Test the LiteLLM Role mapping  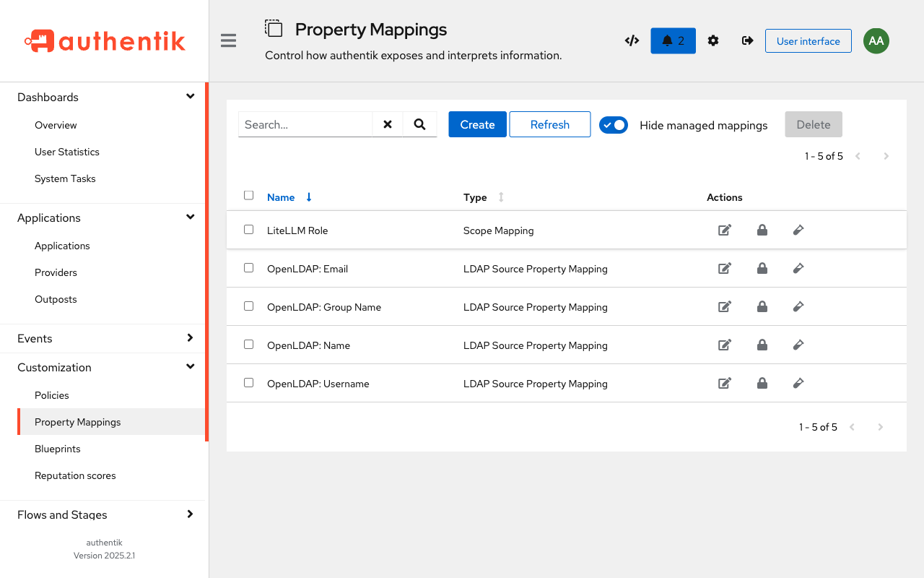click(x=798, y=230)
